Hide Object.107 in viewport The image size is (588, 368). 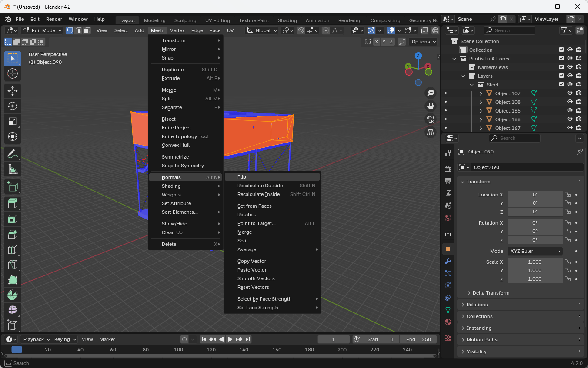click(570, 93)
